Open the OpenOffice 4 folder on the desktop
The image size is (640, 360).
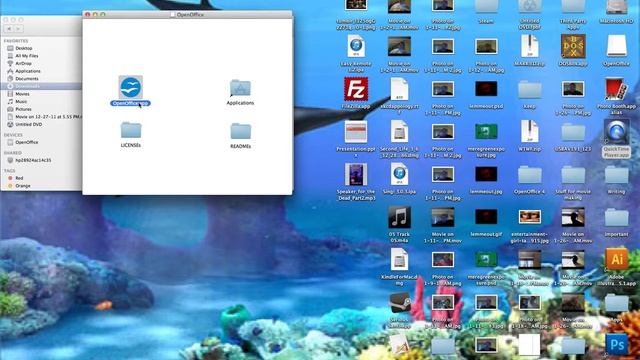(530, 175)
